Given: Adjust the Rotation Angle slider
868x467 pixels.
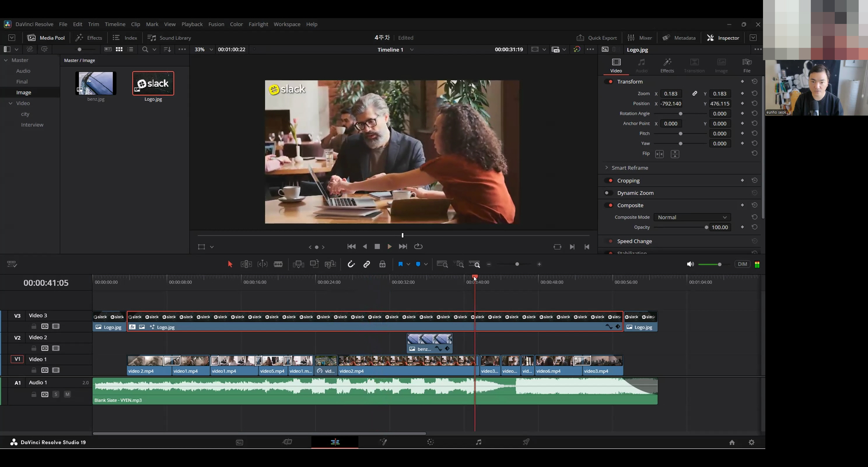Looking at the screenshot, I should (x=680, y=114).
